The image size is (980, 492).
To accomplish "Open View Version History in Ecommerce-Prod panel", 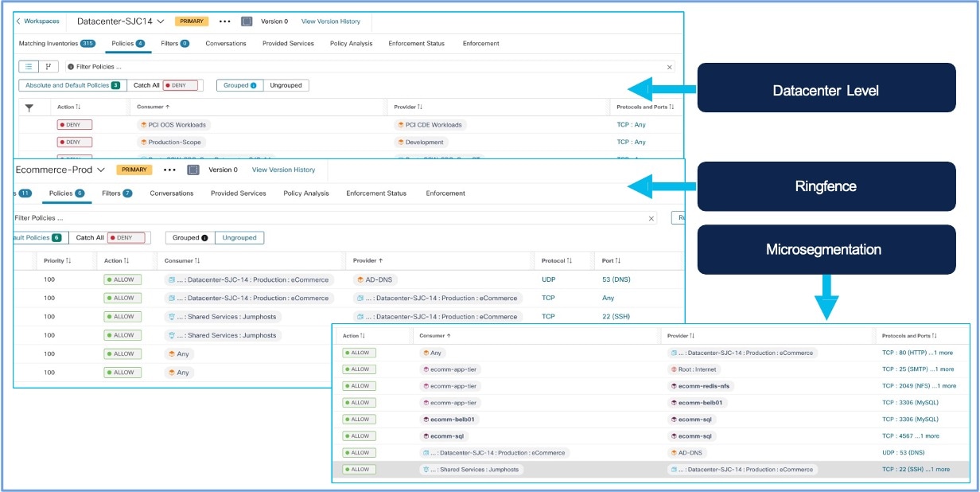I will click(283, 170).
